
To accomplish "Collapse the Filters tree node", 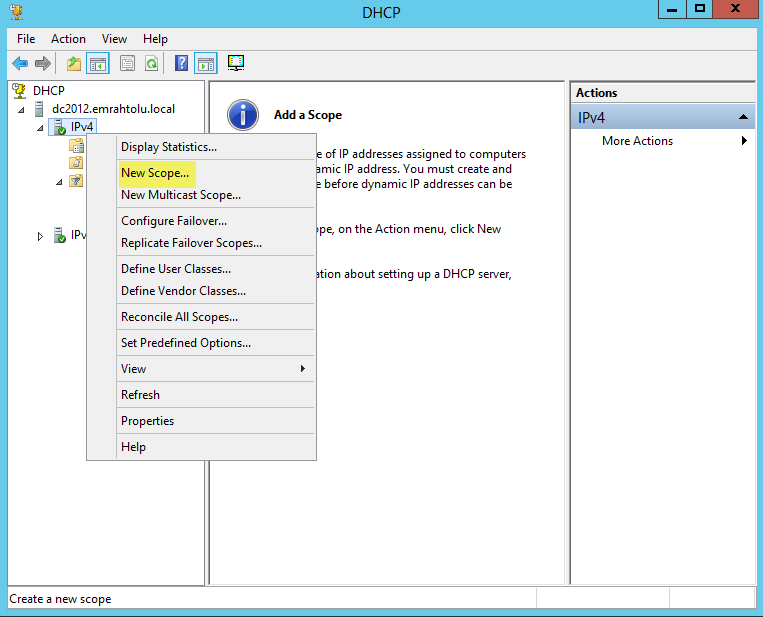I will click(x=59, y=182).
